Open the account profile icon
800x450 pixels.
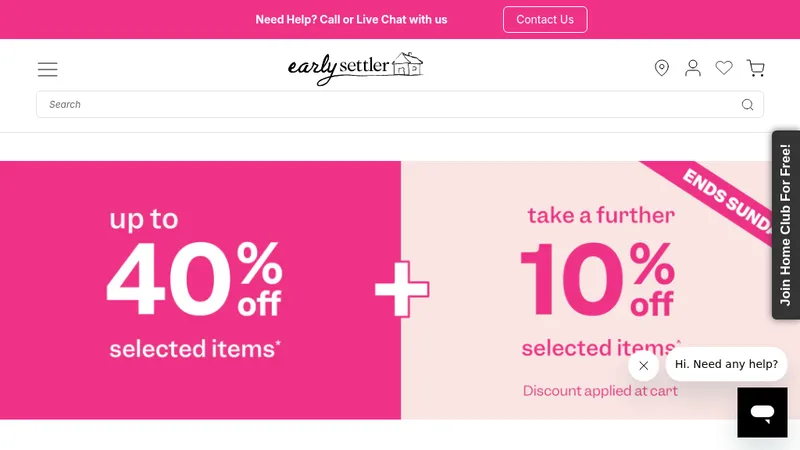693,68
